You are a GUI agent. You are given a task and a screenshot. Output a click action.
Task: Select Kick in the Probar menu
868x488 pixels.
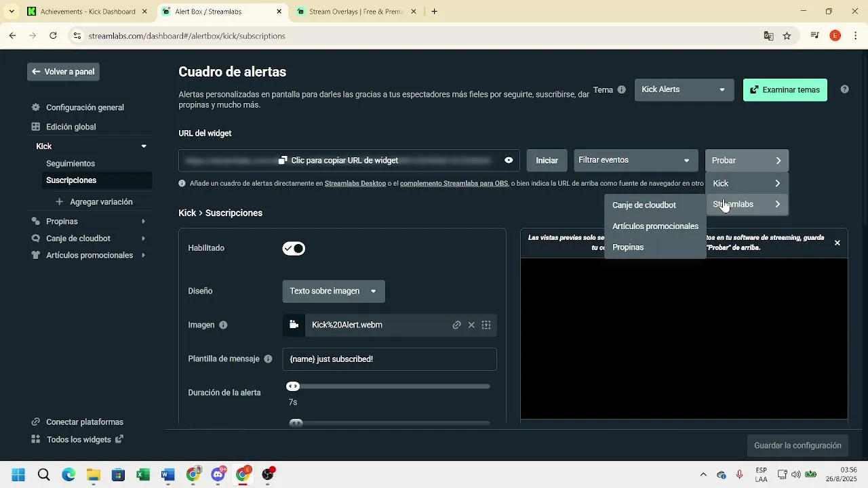747,184
